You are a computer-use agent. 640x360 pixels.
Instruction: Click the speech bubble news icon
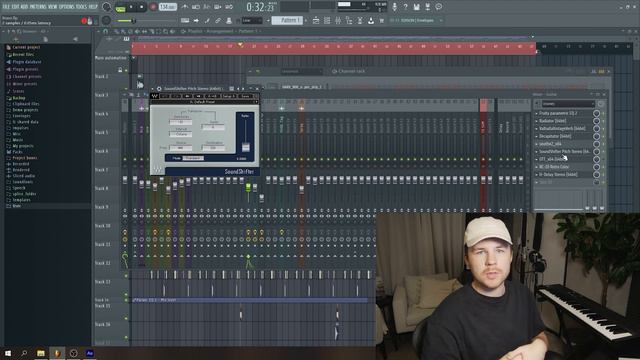(x=439, y=7)
